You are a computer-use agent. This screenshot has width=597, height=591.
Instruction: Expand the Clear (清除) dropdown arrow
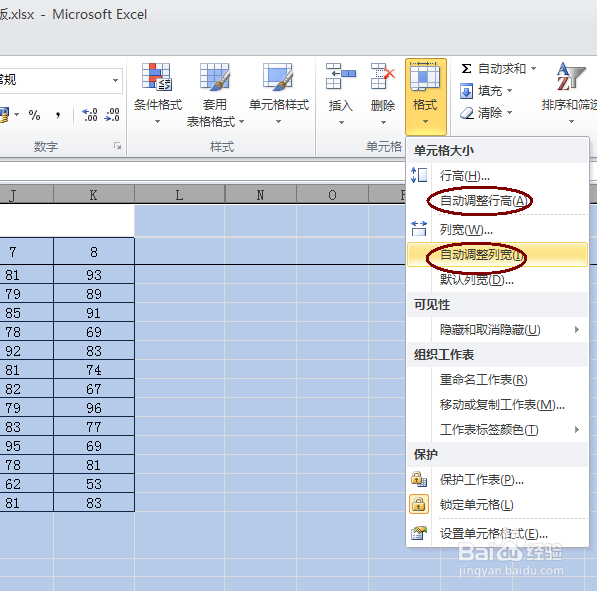509,113
